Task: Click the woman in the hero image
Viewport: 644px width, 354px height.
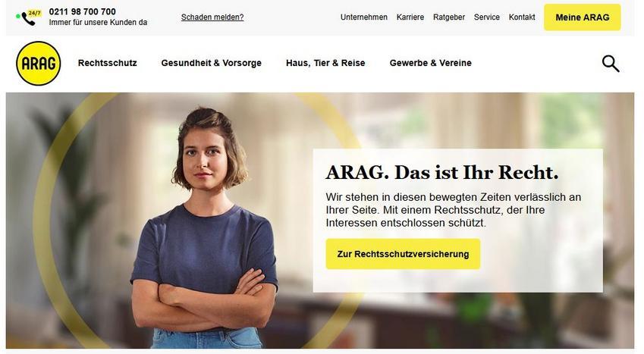Action: coord(204,228)
